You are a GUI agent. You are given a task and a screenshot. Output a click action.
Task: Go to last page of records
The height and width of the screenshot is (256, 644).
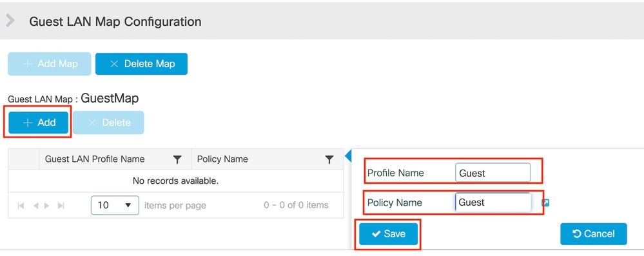[61, 206]
